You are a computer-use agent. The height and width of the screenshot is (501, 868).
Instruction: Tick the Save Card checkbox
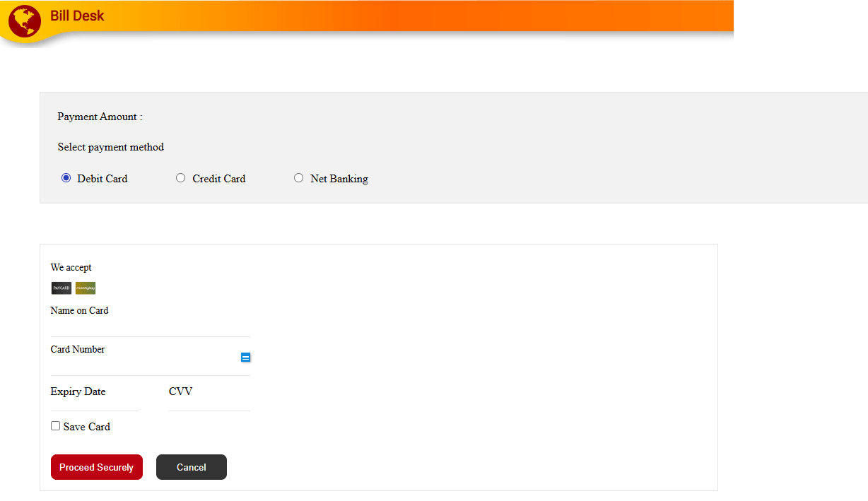tap(55, 426)
